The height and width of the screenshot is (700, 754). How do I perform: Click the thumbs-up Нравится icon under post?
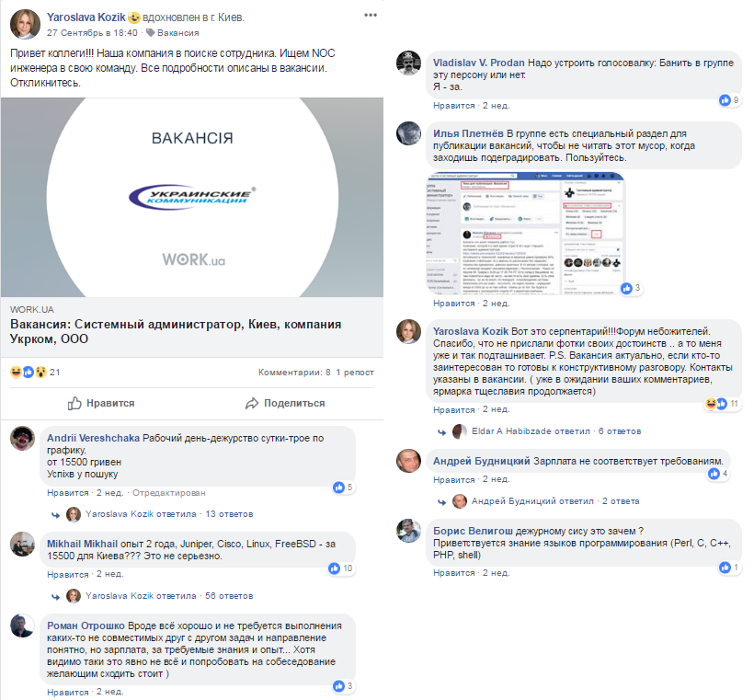pyautogui.click(x=74, y=403)
